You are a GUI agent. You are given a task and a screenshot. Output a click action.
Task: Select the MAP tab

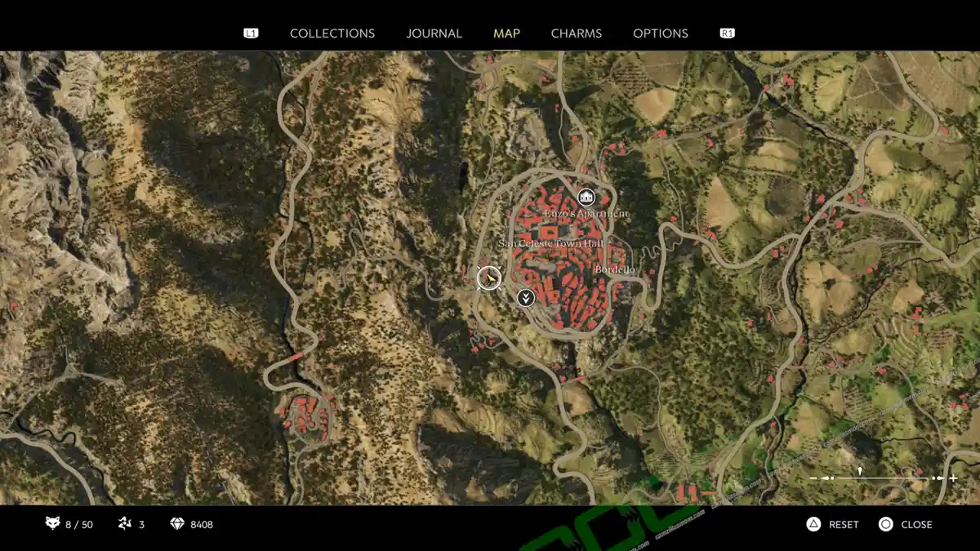tap(506, 33)
